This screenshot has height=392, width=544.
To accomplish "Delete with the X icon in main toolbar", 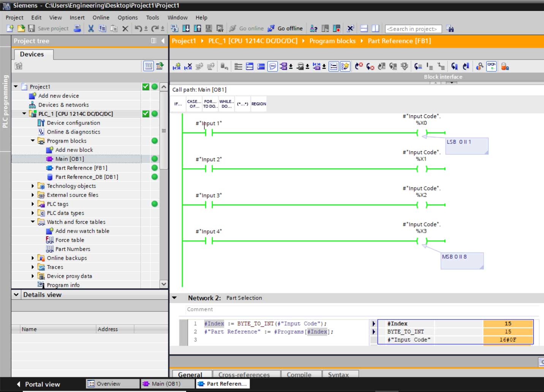I will coord(125,28).
